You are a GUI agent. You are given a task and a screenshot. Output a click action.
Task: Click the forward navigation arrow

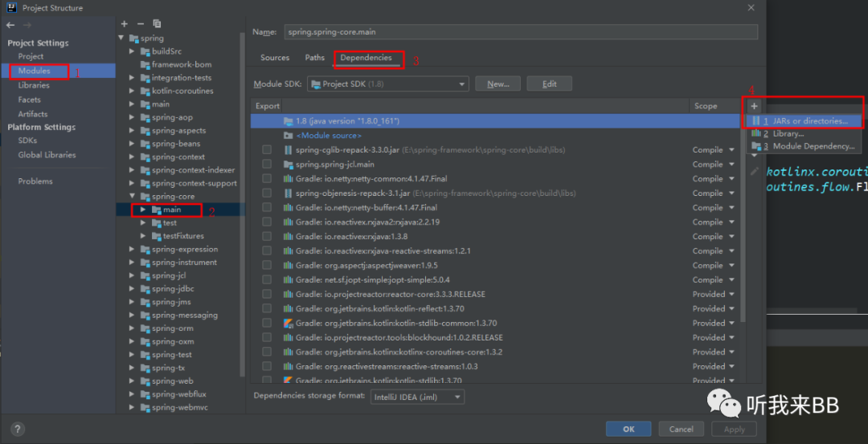point(27,25)
